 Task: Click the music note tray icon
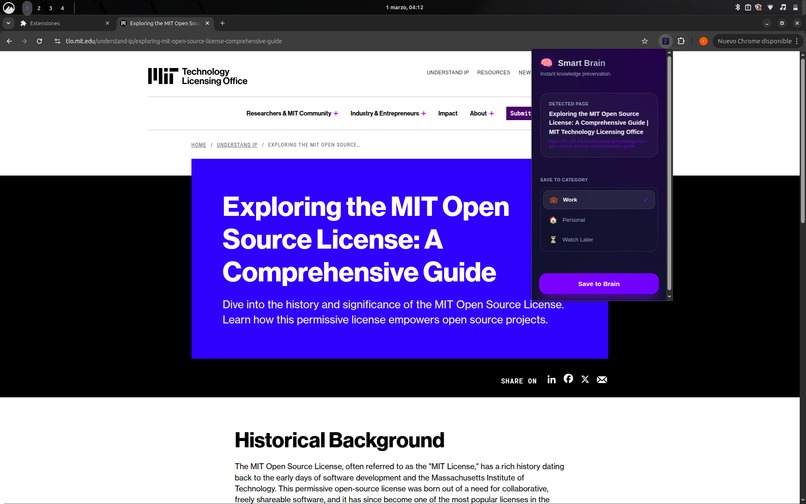782,7
